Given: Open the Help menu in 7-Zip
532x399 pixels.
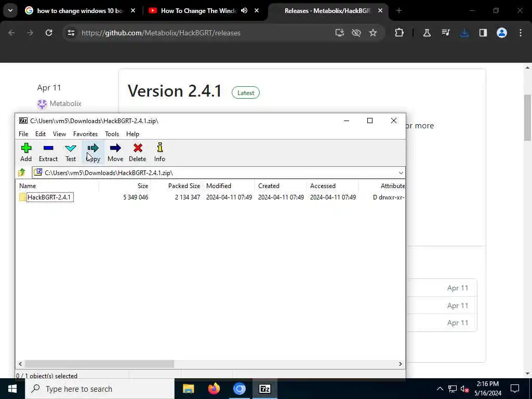Looking at the screenshot, I should [132, 134].
